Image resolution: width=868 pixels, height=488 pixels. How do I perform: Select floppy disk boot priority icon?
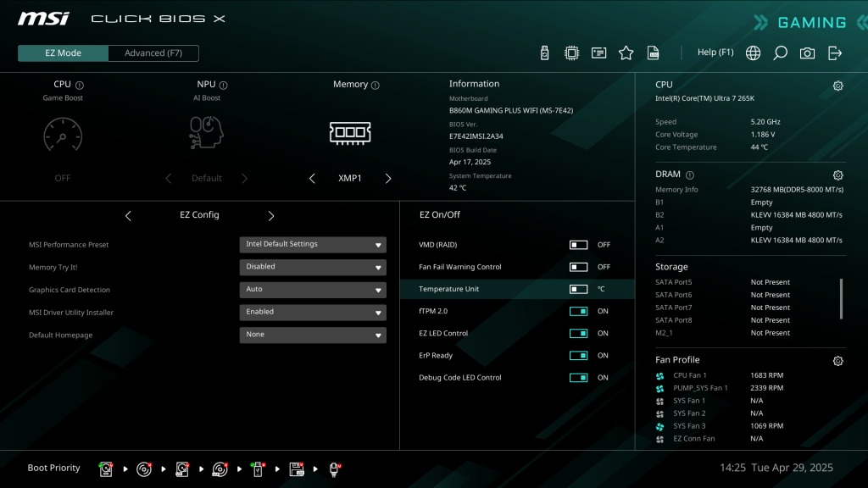tap(297, 469)
